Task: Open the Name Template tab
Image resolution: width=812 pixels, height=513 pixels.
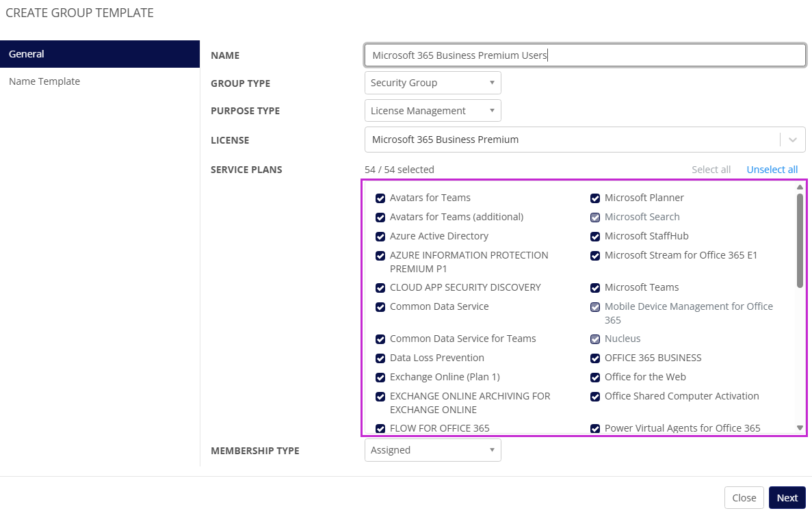Action: click(x=44, y=81)
